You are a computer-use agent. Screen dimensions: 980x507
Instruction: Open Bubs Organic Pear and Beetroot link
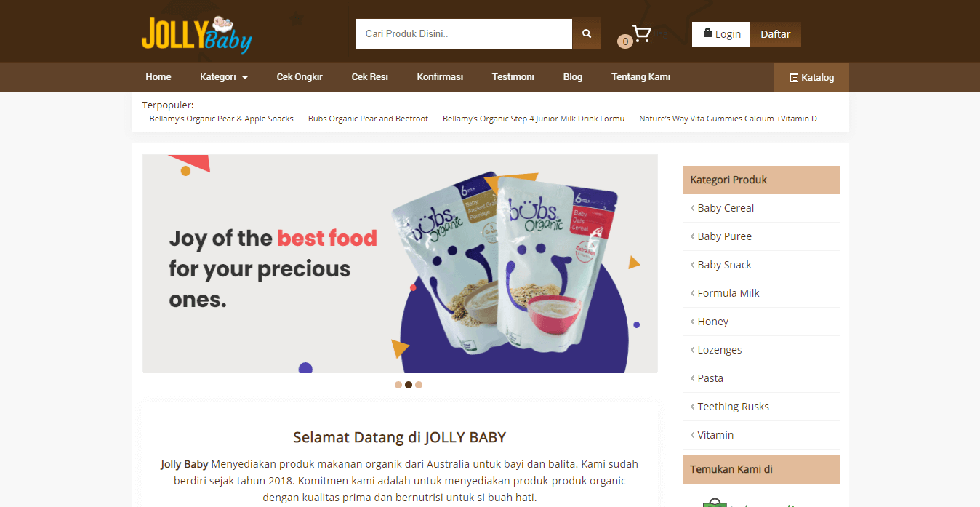click(x=368, y=119)
